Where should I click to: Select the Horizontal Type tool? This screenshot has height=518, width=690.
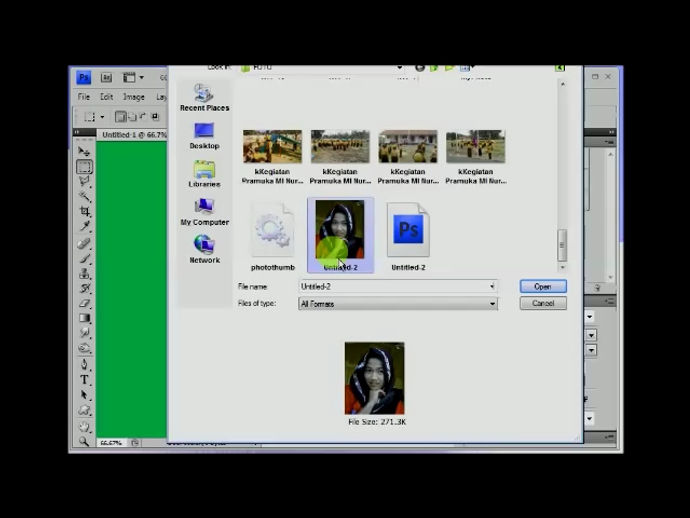(84, 379)
